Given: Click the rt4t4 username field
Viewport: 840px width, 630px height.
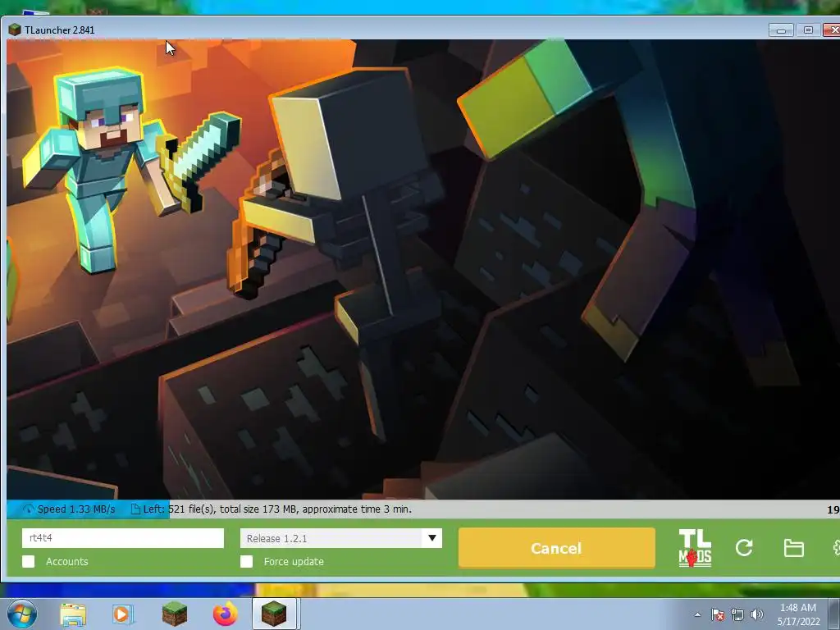Looking at the screenshot, I should click(123, 538).
